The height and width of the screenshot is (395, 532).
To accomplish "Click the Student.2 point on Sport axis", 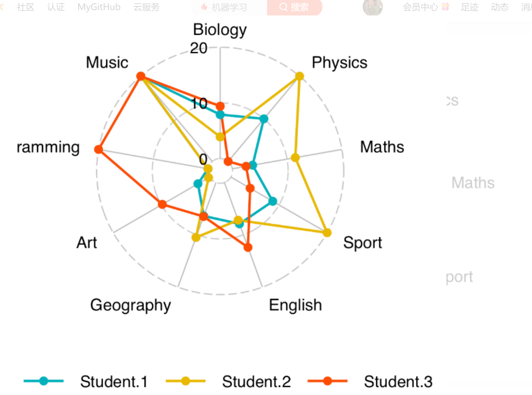I will point(327,232).
